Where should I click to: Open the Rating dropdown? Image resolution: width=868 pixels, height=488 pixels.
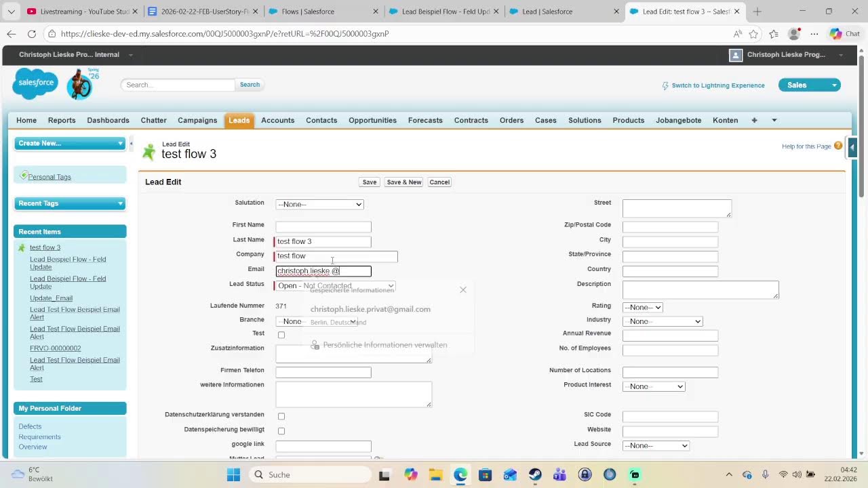click(x=642, y=307)
